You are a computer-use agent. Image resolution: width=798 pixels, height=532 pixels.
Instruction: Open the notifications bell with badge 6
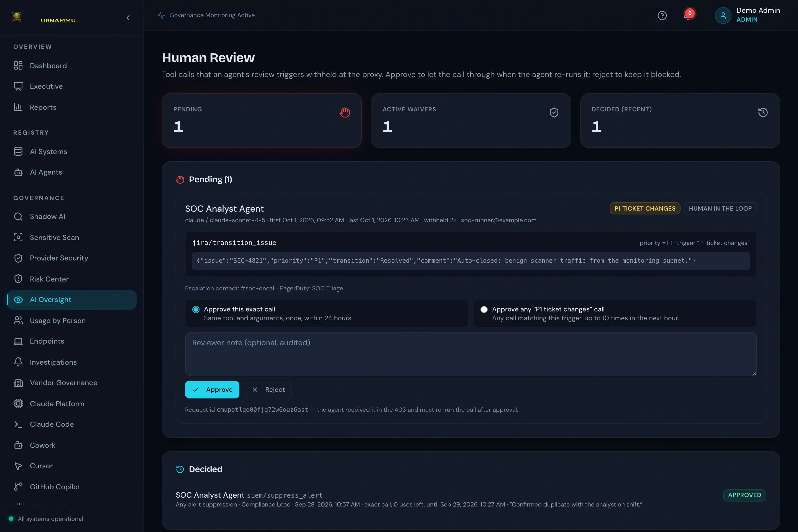688,15
